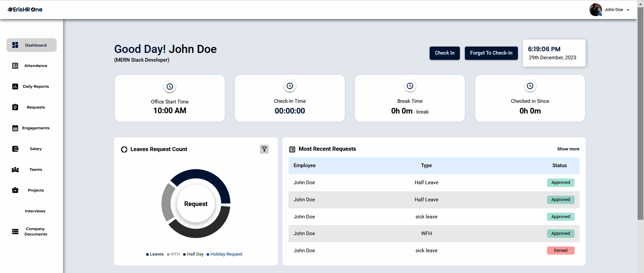The width and height of the screenshot is (644, 273).
Task: Click the Status column header
Action: point(559,165)
